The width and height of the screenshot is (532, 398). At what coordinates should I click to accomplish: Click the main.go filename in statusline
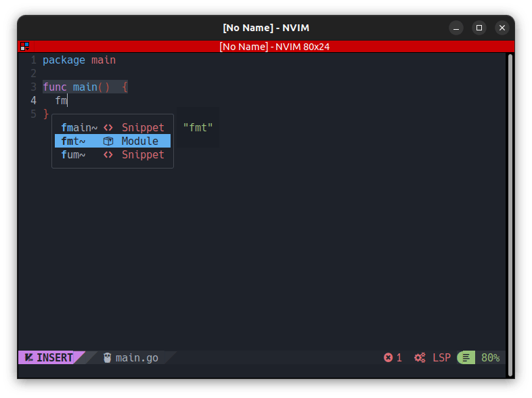[137, 358]
